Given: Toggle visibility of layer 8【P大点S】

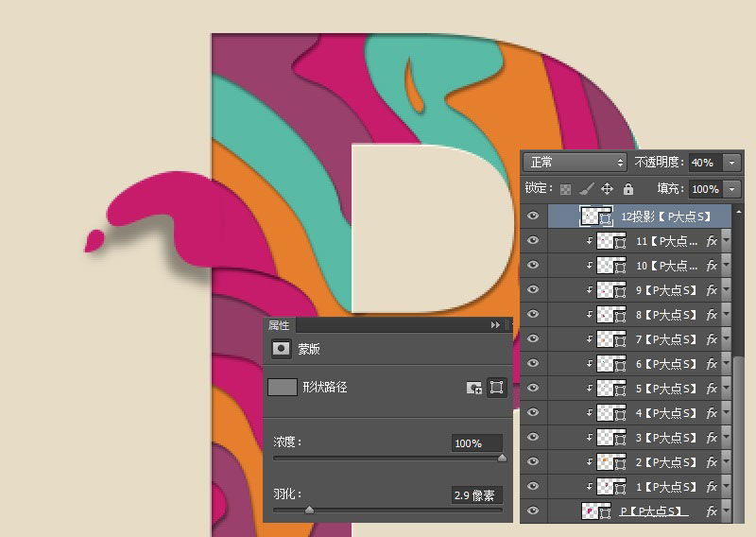Looking at the screenshot, I should (533, 315).
